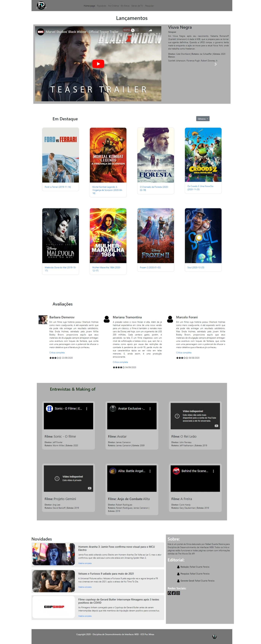Go to next carousel slide arrow
The image size is (261, 644).
click(216, 64)
